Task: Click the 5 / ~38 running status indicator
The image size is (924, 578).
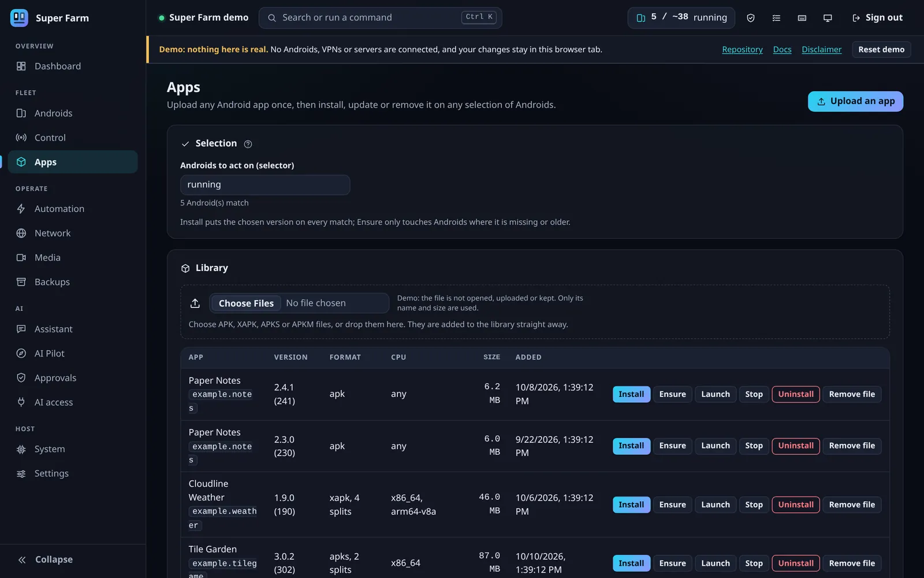Action: pyautogui.click(x=681, y=18)
